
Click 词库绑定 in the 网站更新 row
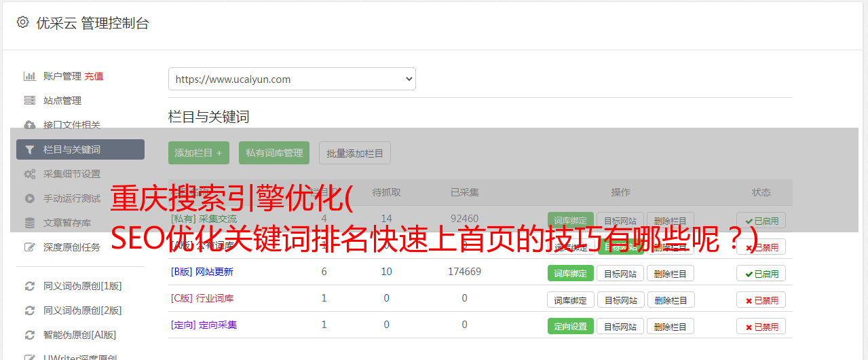[571, 273]
